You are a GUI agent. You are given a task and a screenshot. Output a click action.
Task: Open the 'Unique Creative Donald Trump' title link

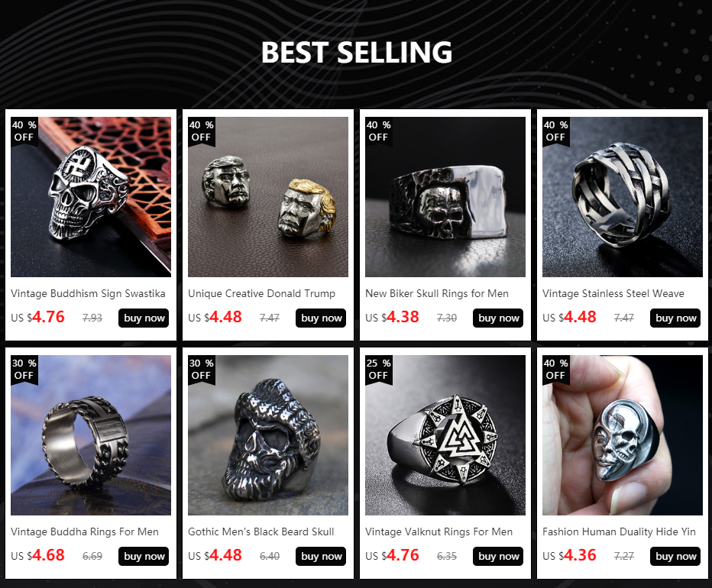coord(261,294)
